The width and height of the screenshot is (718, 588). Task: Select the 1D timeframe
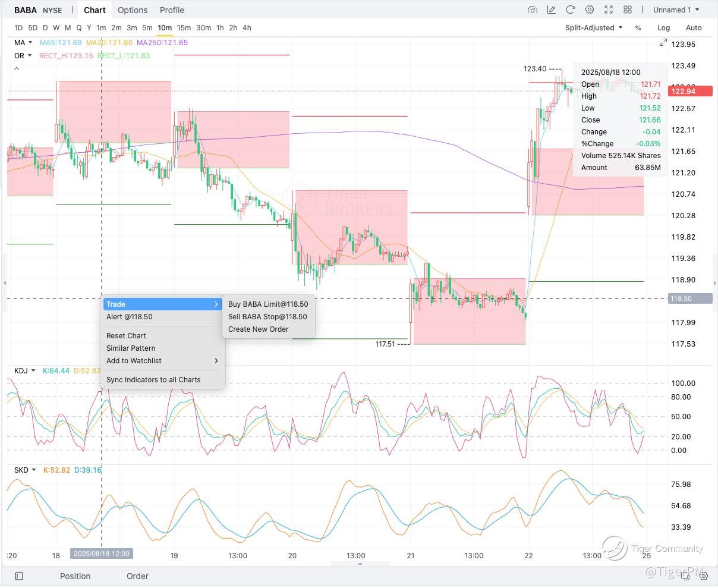(x=18, y=27)
